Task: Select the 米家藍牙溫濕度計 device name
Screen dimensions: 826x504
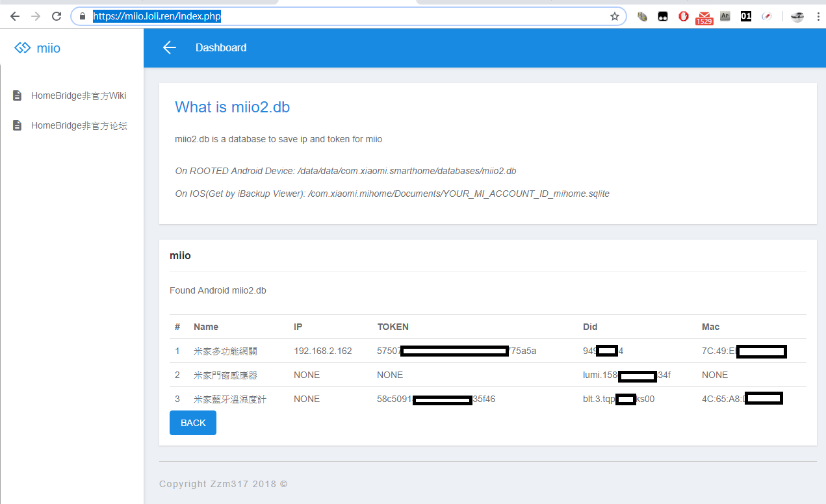Action: click(x=230, y=399)
